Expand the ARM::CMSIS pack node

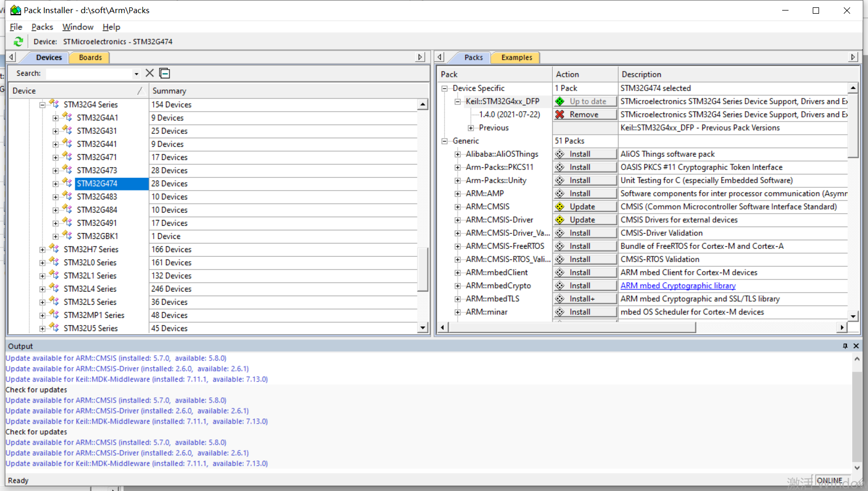pyautogui.click(x=458, y=207)
